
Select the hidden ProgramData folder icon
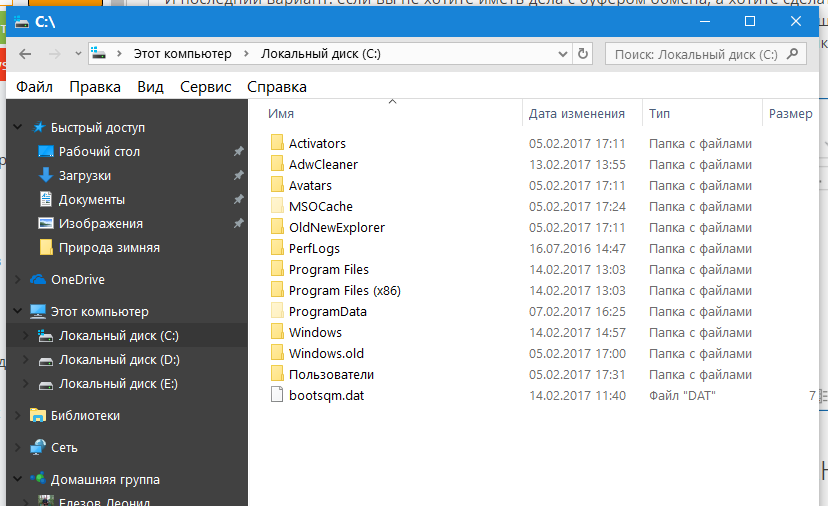point(277,311)
